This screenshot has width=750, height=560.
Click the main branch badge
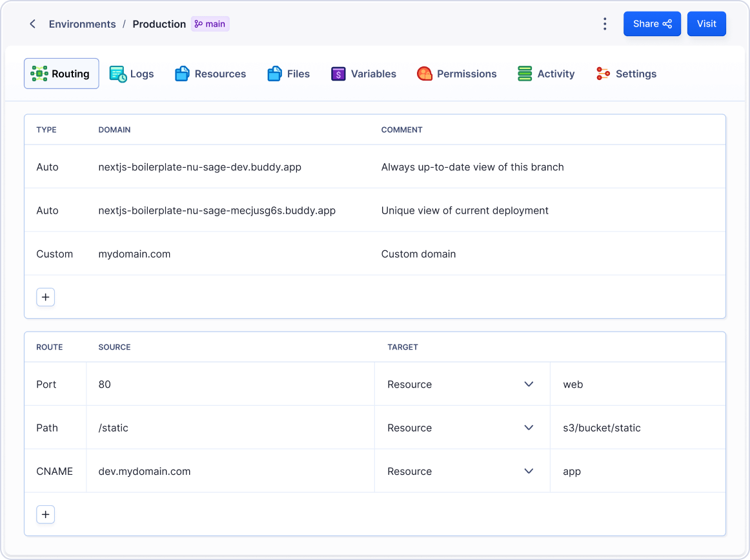point(210,24)
